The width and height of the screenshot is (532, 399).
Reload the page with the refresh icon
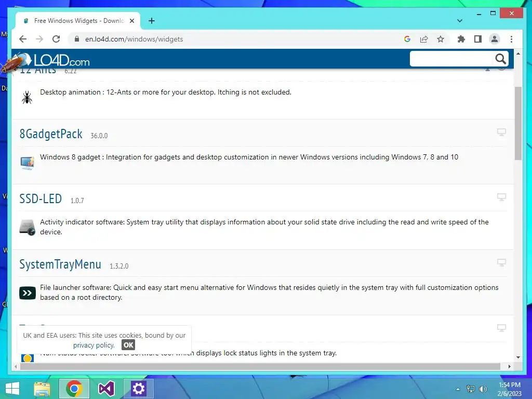pyautogui.click(x=56, y=39)
